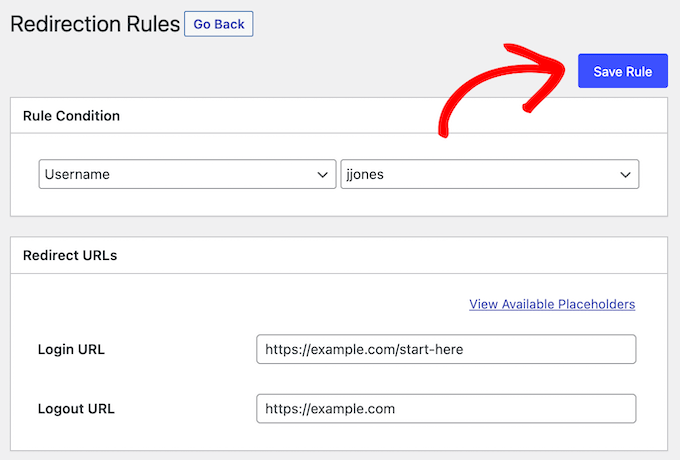Image resolution: width=680 pixels, height=460 pixels.
Task: Click the chevron arrow of the Username dropdown
Action: point(323,174)
